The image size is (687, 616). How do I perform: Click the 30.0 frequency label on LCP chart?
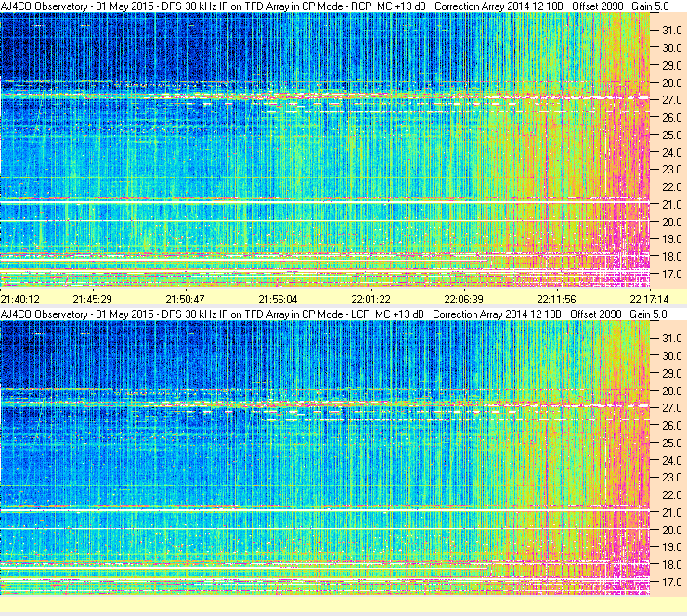671,356
